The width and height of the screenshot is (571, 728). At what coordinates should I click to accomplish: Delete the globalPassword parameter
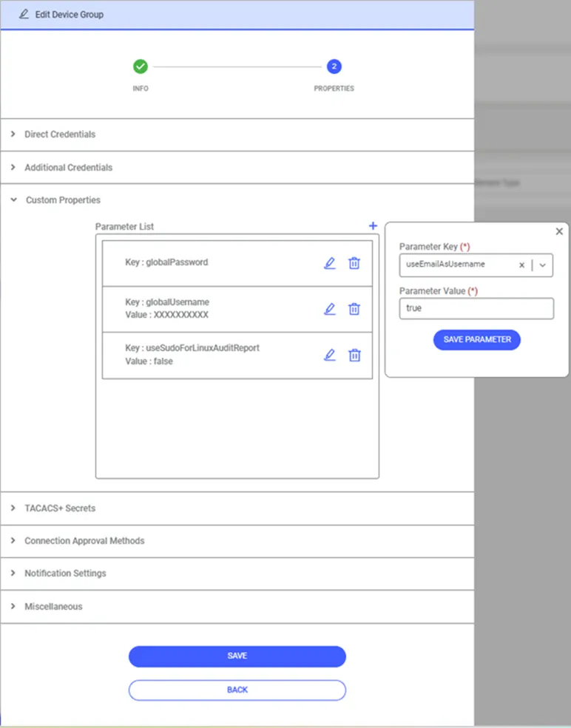coord(354,263)
